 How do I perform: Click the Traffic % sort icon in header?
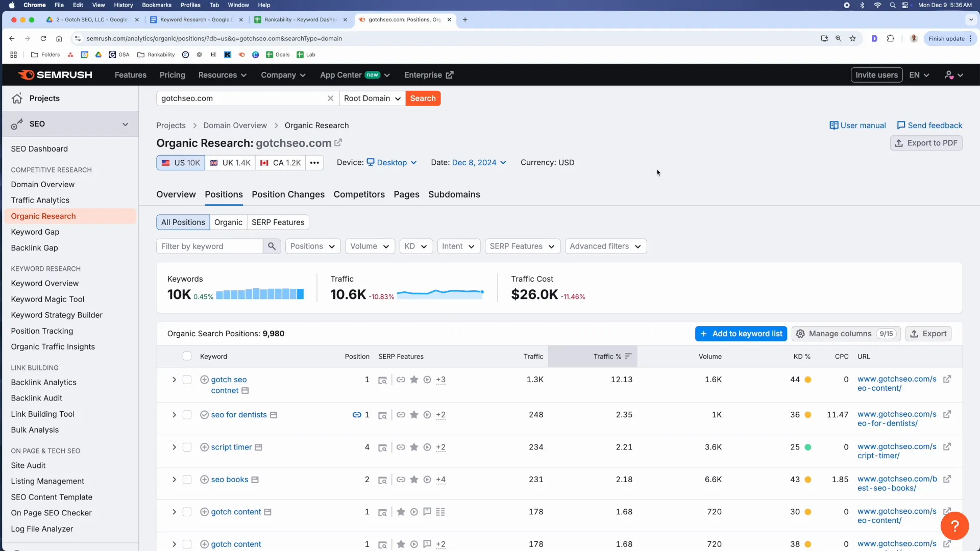pyautogui.click(x=628, y=356)
